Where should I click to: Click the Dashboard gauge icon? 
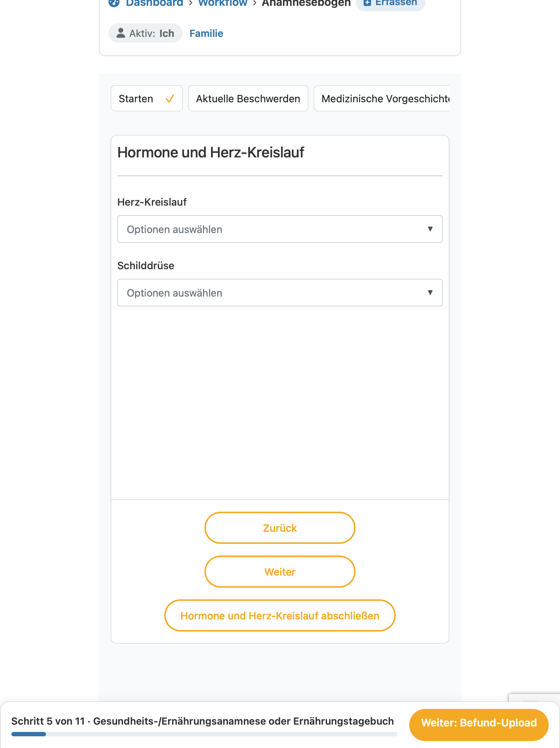point(114,3)
